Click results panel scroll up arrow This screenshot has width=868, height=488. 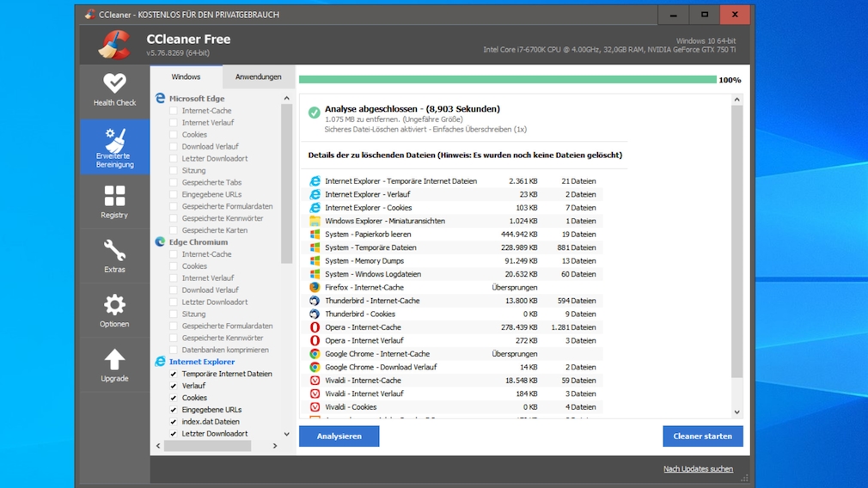[737, 100]
